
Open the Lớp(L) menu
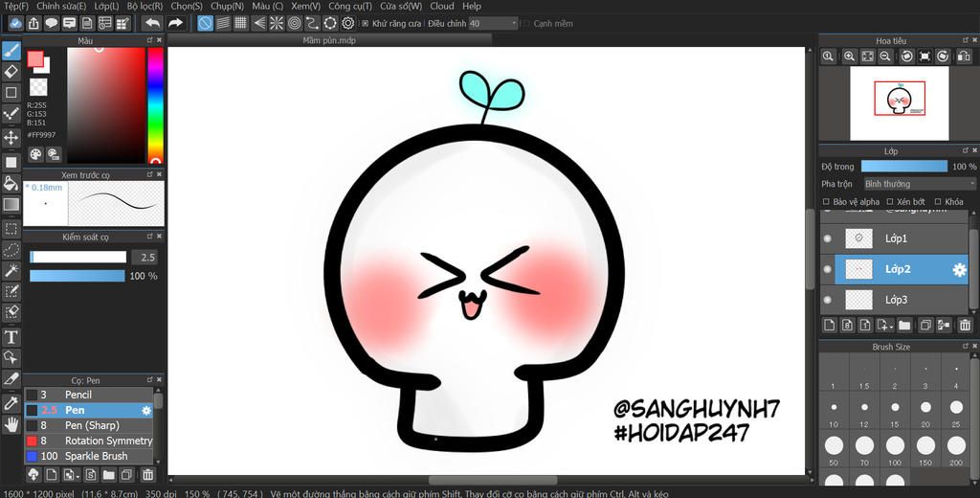tap(106, 7)
